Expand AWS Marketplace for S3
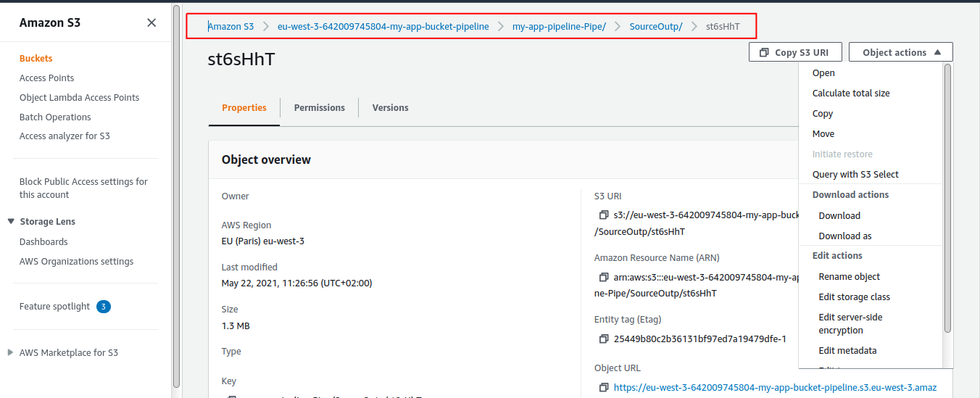Screen dimensions: 980x398 point(10,353)
